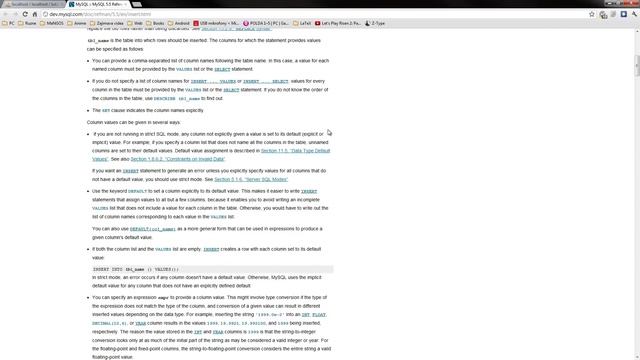This screenshot has width=640, height=360.
Task: Open Server SQL Modes section link
Action: click(x=251, y=180)
